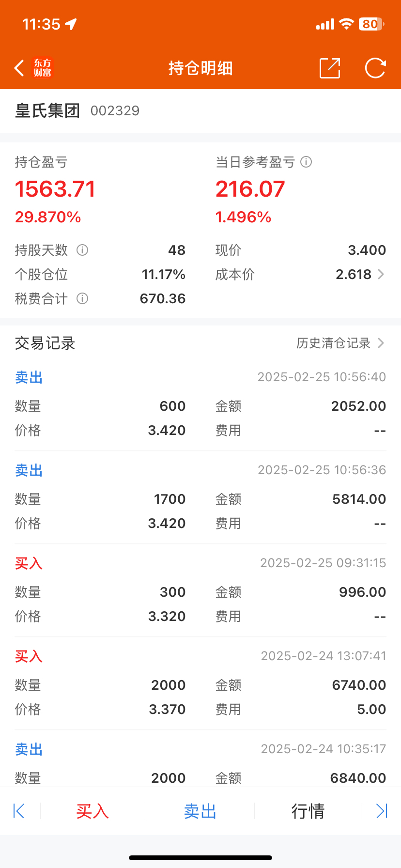Refresh the 持仓明细 page with the reload icon
401x868 pixels.
(x=375, y=68)
